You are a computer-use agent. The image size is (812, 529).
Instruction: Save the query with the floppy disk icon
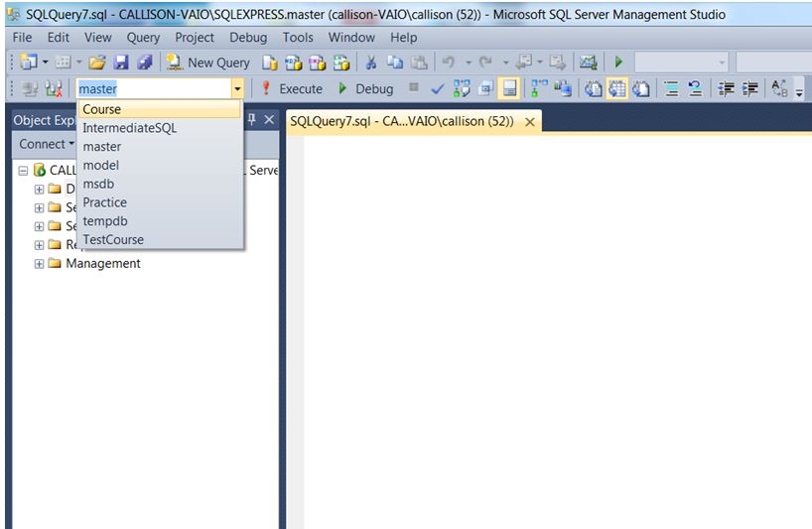(121, 63)
